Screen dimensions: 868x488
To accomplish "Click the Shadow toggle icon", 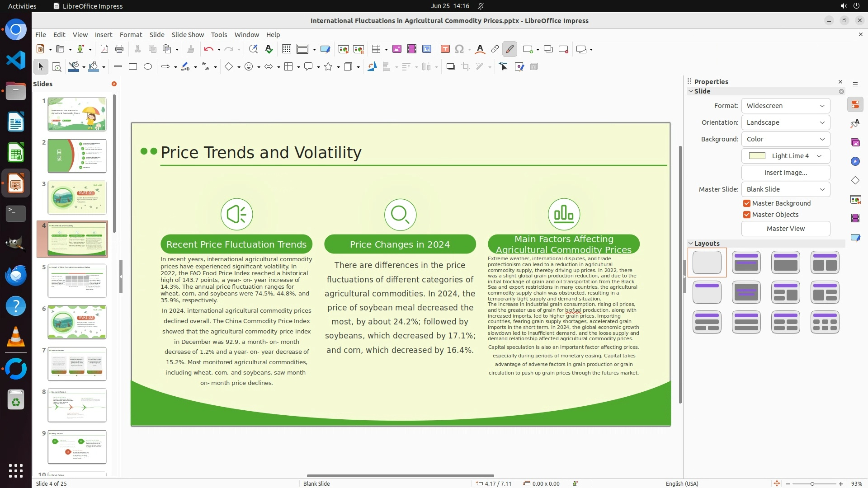I will 450,67.
